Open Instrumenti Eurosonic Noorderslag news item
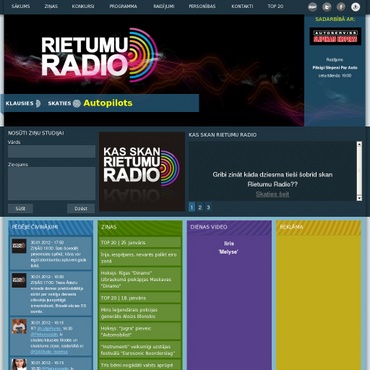The image size is (370, 370). coord(140,350)
